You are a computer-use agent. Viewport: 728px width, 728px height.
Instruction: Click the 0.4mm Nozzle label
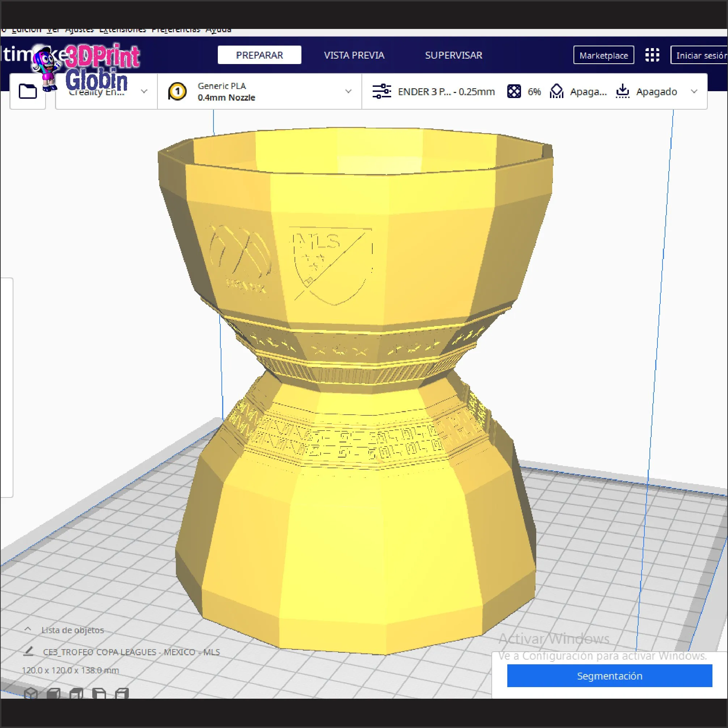[227, 98]
